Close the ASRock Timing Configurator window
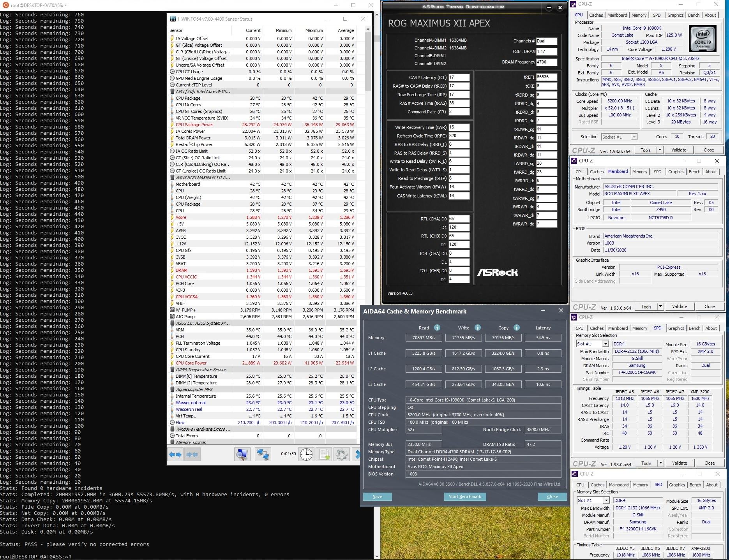This screenshot has width=729, height=560. pyautogui.click(x=560, y=7)
